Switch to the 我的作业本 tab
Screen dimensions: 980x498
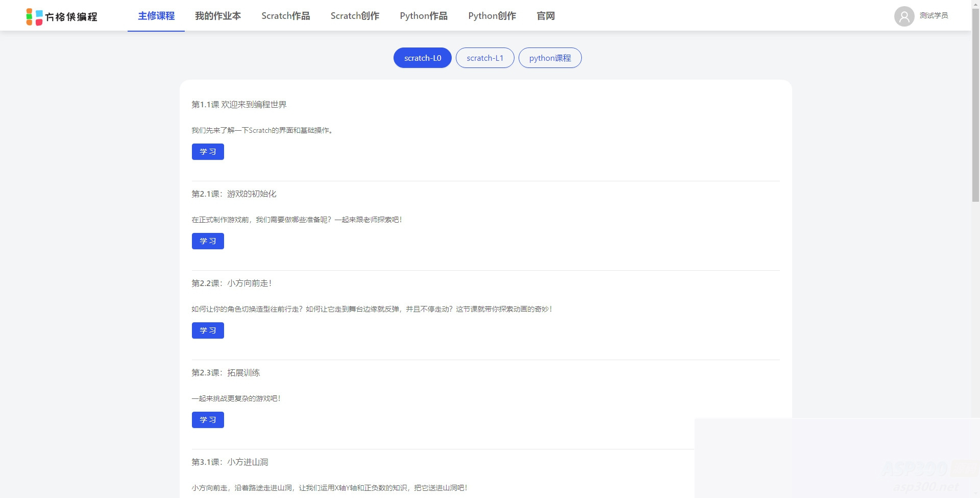[217, 16]
